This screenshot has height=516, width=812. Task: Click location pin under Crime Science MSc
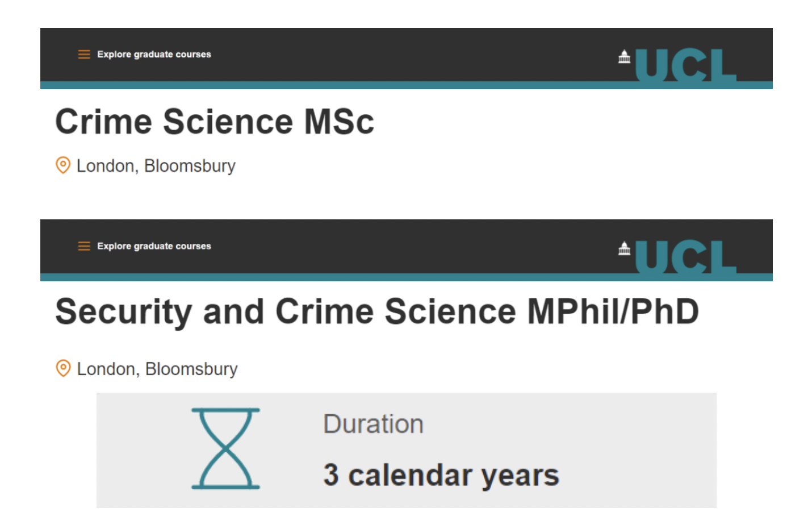tap(63, 165)
